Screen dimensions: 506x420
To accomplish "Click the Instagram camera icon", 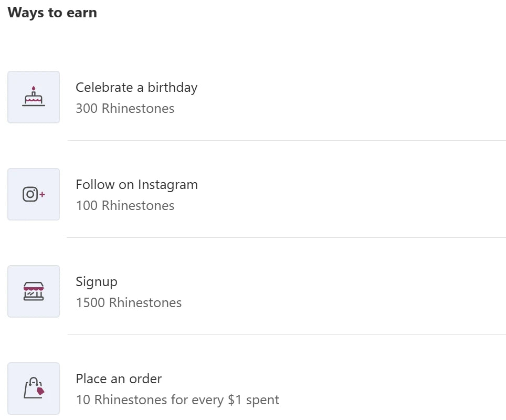I will (30, 194).
